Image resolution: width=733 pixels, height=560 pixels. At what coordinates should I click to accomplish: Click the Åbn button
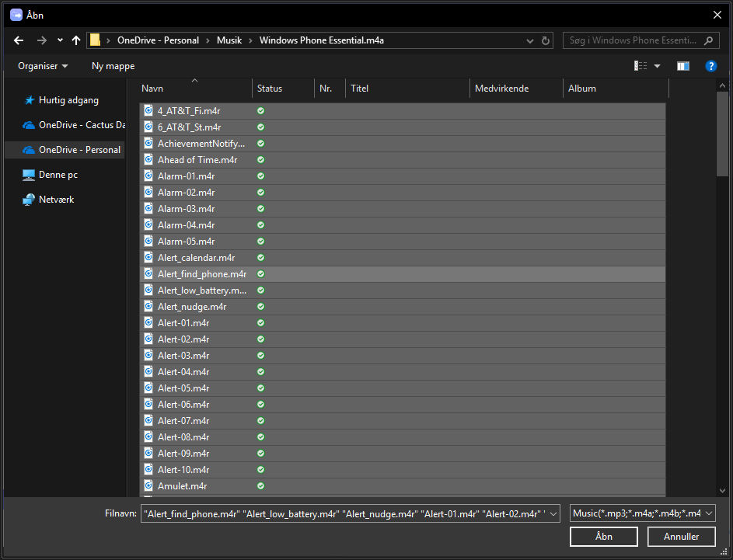tap(603, 537)
